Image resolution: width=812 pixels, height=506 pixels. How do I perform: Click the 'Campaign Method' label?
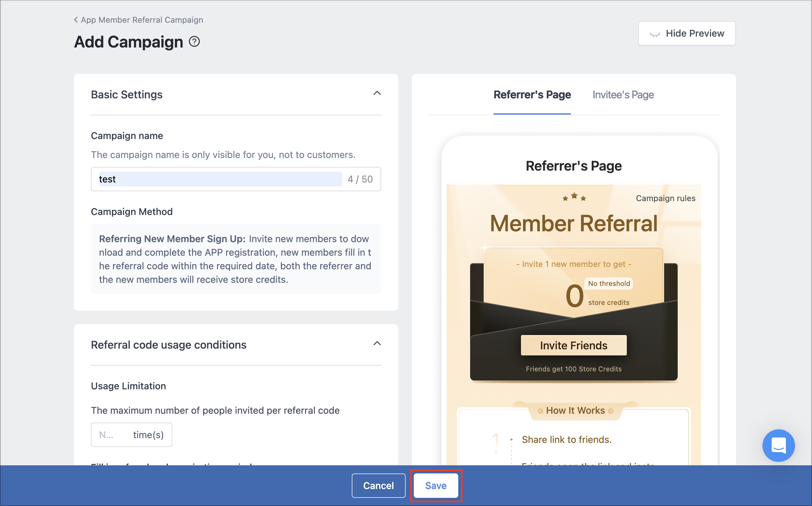tap(132, 212)
